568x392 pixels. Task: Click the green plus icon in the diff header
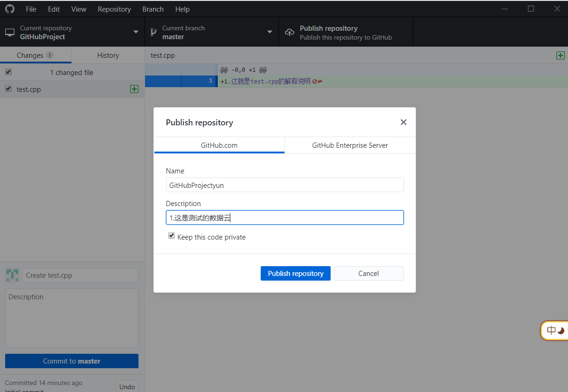click(x=561, y=55)
